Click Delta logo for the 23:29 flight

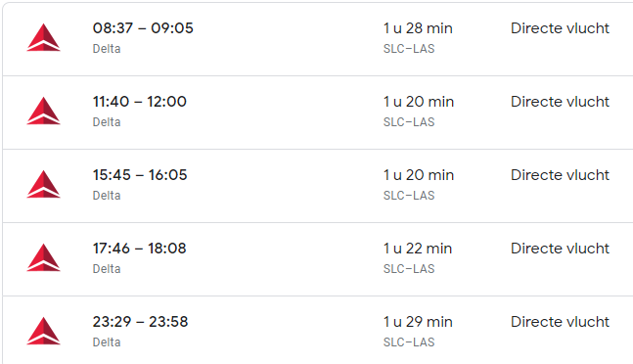point(44,332)
